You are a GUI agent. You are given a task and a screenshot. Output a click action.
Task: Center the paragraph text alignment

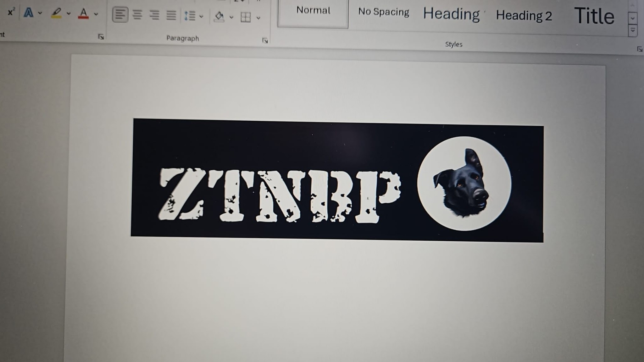[137, 15]
